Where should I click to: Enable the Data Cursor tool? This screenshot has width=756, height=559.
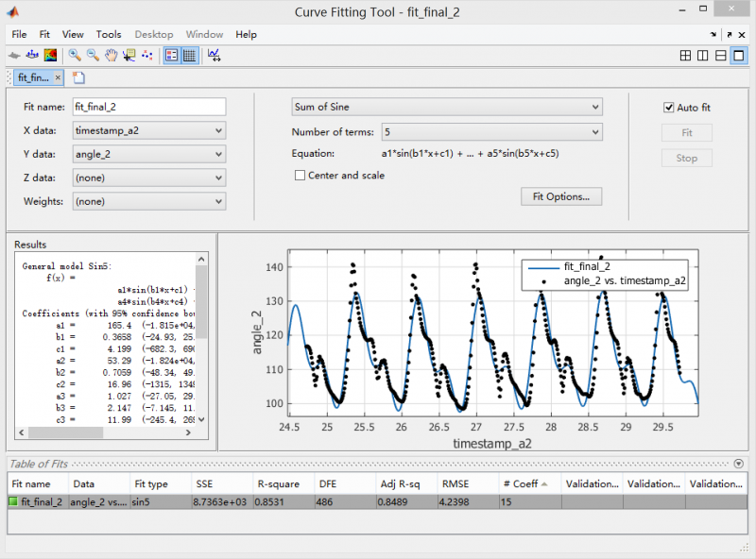[x=129, y=56]
